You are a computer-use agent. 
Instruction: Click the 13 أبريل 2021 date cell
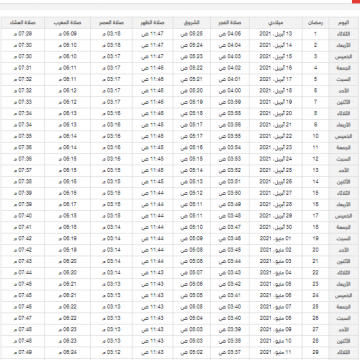coord(276,34)
